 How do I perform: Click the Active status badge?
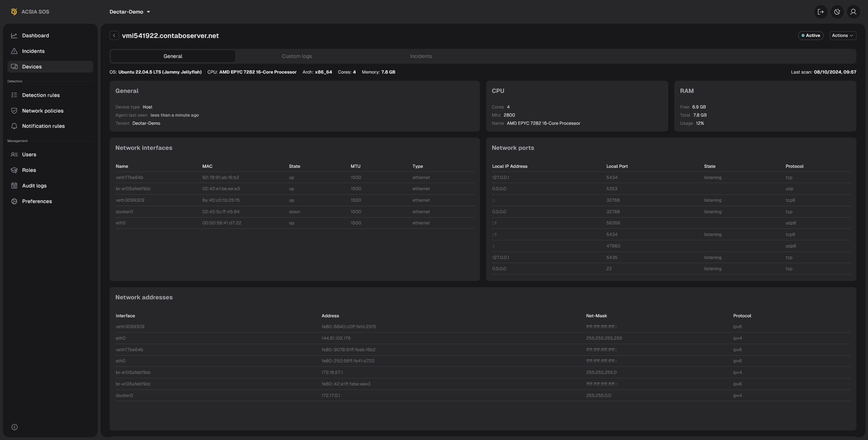tap(811, 36)
